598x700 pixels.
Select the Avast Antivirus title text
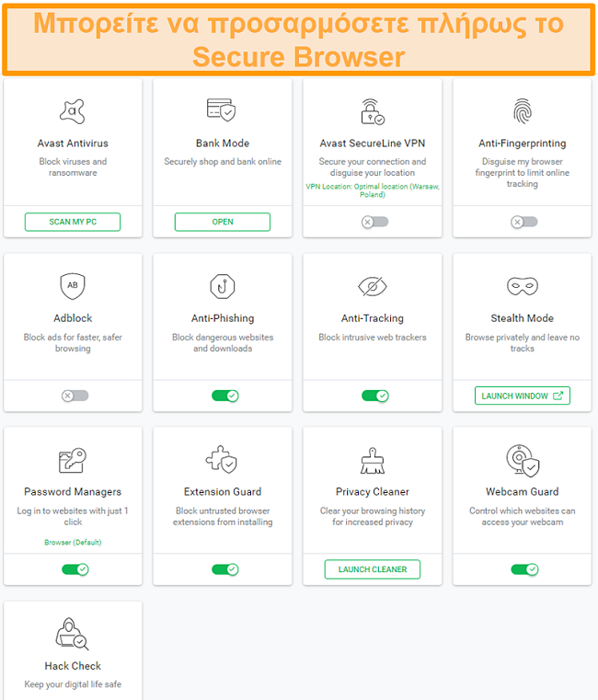point(73,143)
